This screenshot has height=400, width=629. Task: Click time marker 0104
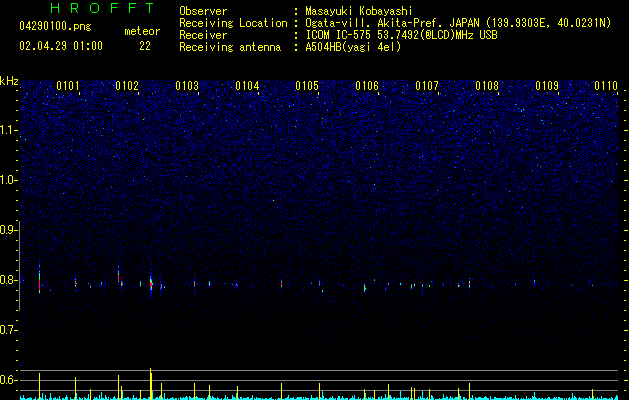(247, 86)
